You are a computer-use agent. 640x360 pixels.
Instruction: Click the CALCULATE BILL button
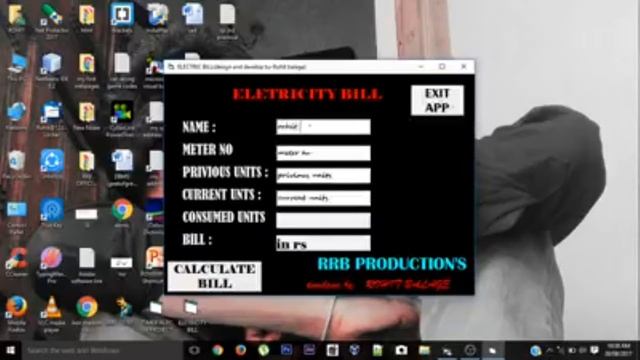click(x=215, y=276)
